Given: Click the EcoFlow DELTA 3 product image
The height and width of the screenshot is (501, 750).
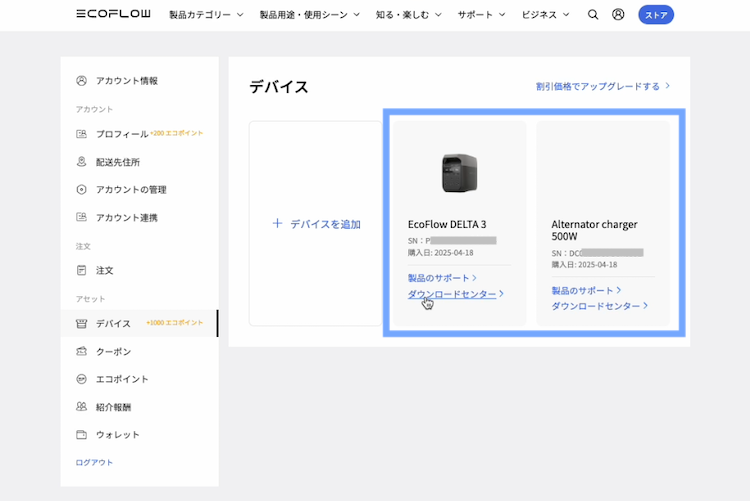Looking at the screenshot, I should [459, 173].
